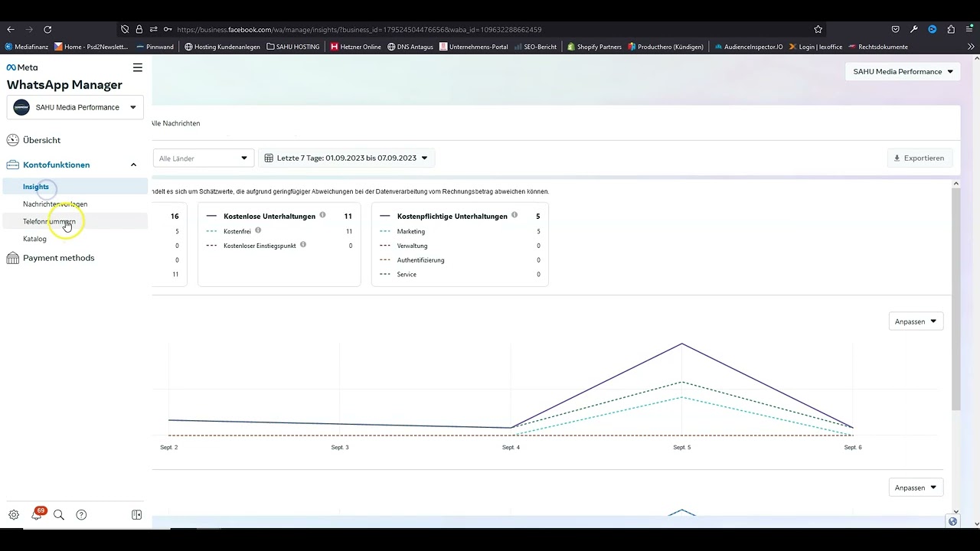
Task: Show more bookmarks with chevron
Action: [x=971, y=47]
